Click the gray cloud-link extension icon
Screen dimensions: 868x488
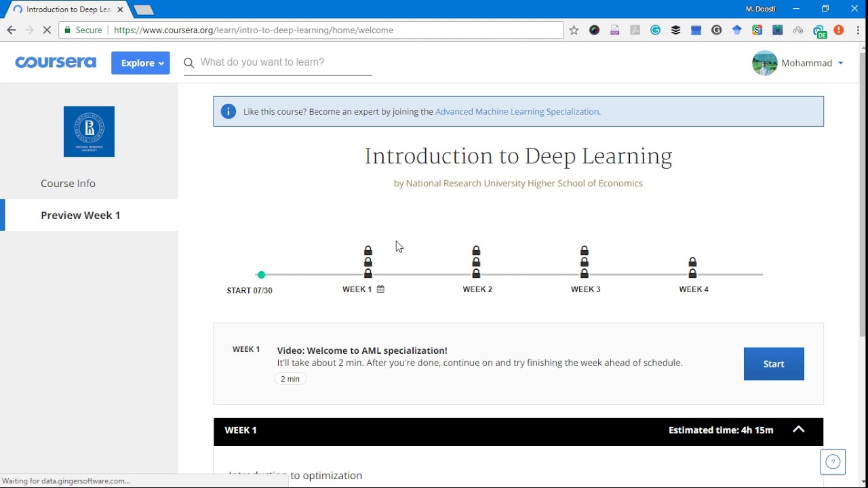[x=798, y=30]
